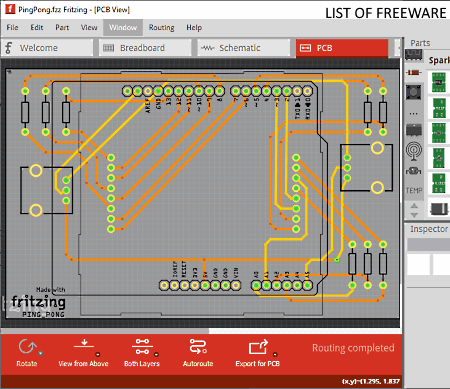Click the View from Above icon
Viewport: 450px width, 389px height.
point(84,344)
